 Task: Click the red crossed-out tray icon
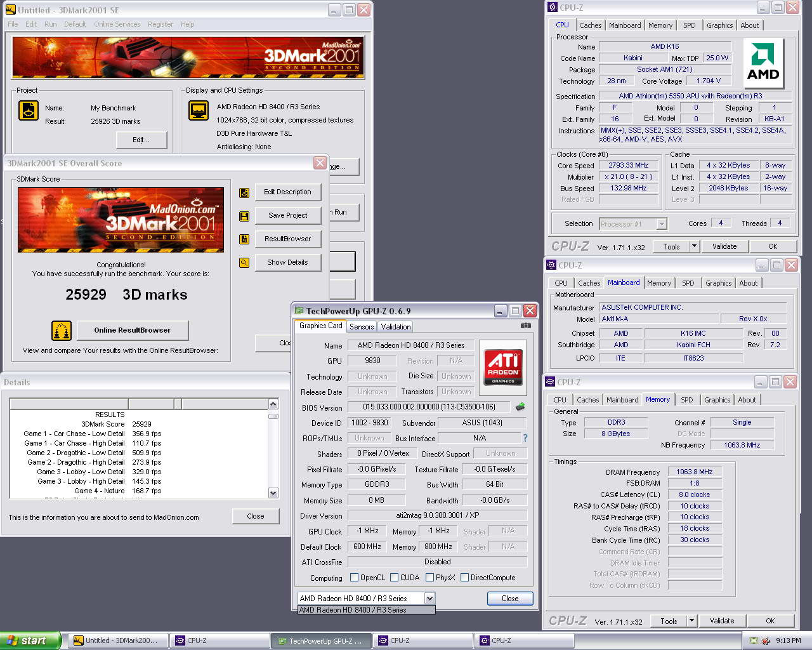pyautogui.click(x=766, y=640)
